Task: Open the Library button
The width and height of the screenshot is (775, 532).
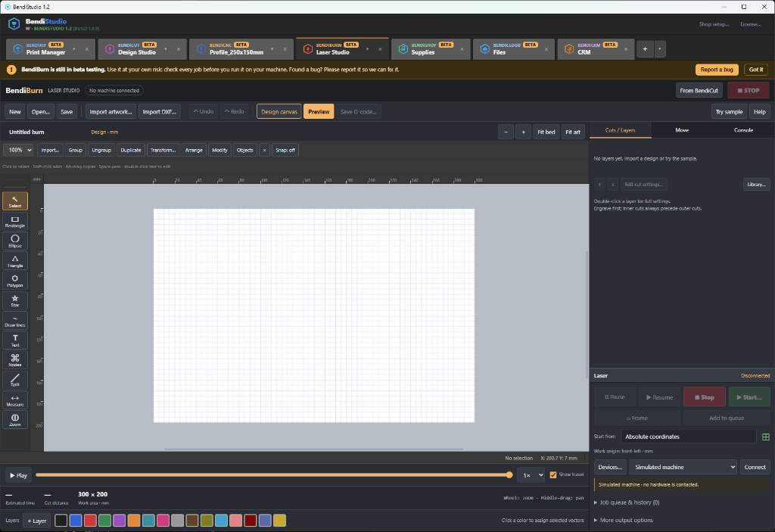Action: coord(756,185)
